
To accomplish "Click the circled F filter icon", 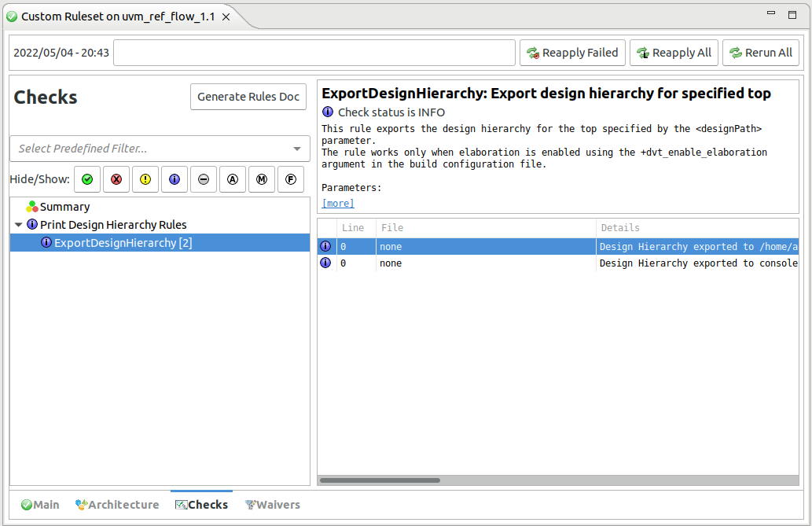I will 291,179.
